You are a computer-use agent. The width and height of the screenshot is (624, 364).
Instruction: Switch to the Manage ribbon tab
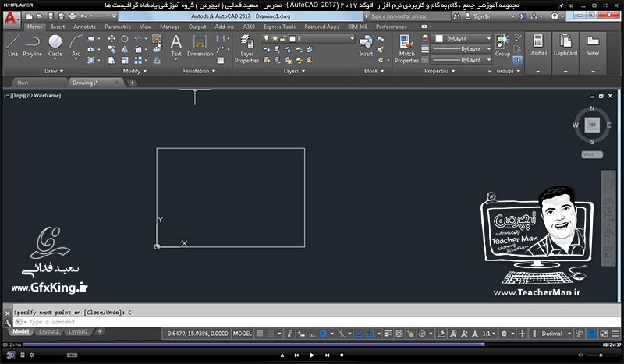point(170,27)
